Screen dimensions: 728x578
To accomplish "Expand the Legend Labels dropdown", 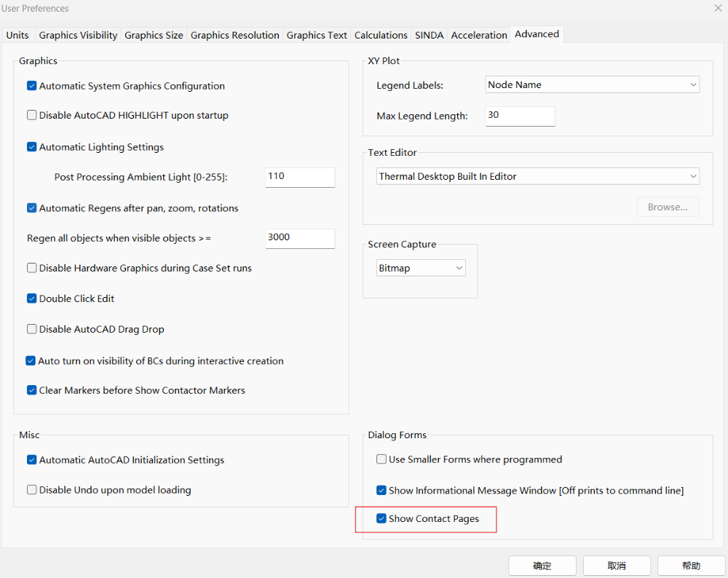I will coord(593,85).
